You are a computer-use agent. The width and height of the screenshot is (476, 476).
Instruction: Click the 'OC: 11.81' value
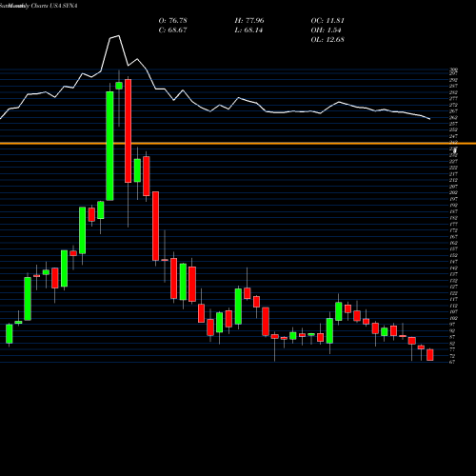[327, 21]
